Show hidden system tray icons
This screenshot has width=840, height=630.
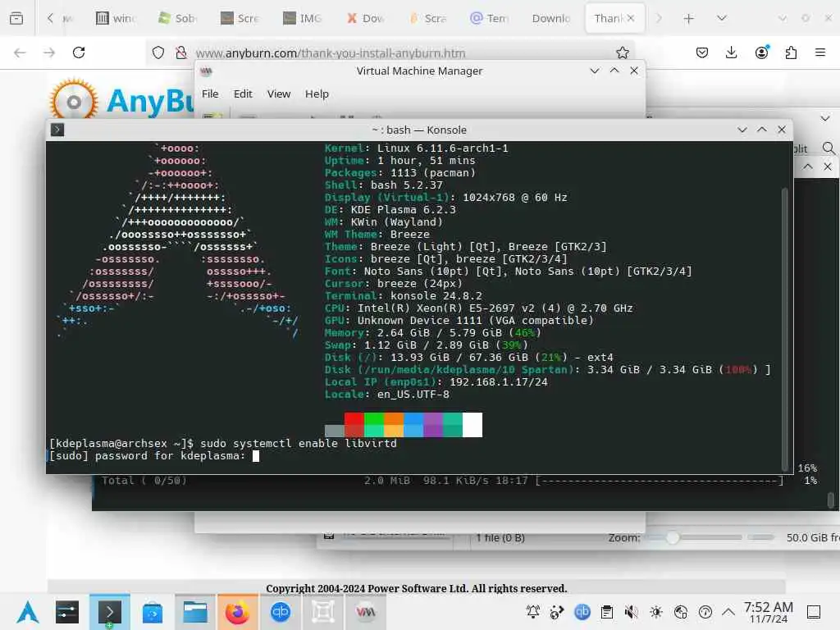[728, 612]
